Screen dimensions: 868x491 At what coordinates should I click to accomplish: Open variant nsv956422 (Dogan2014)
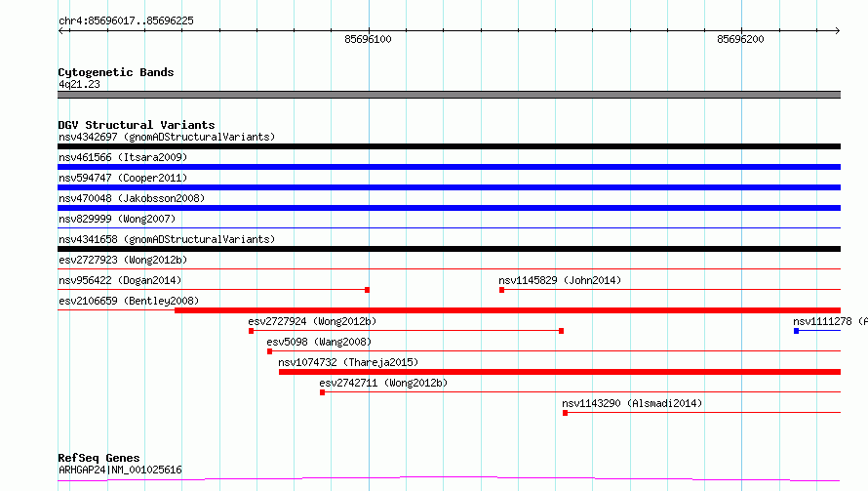click(x=120, y=280)
